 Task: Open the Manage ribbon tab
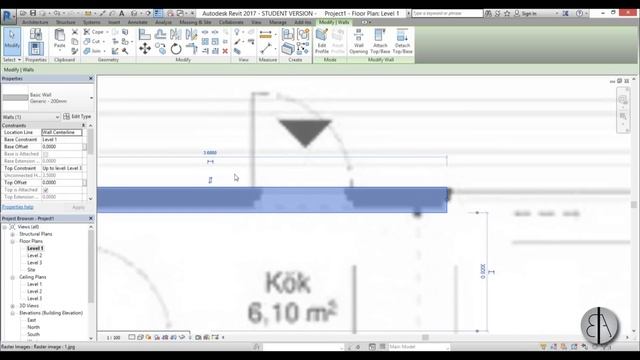278,22
